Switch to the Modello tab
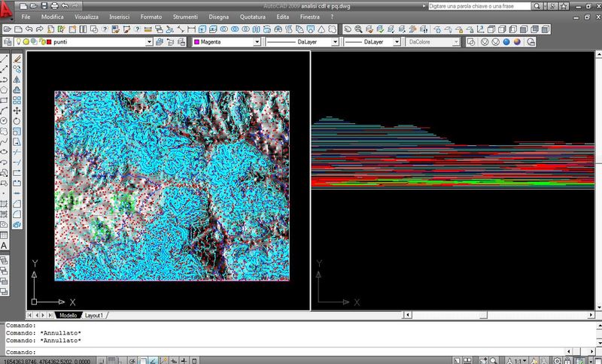 tap(68, 316)
